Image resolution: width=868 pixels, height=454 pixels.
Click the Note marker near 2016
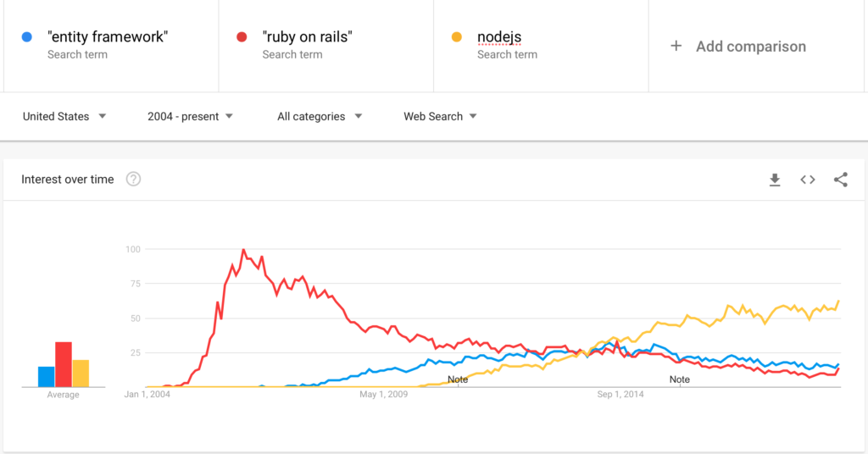click(679, 379)
